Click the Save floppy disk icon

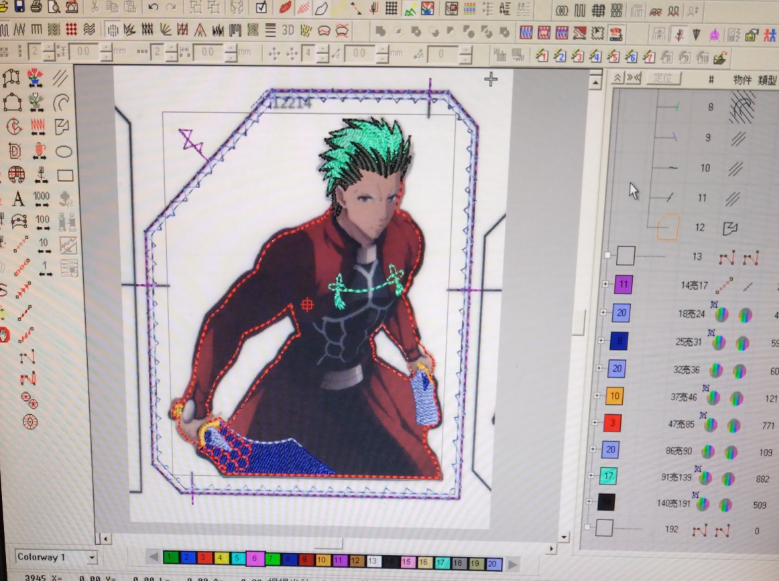18,6
